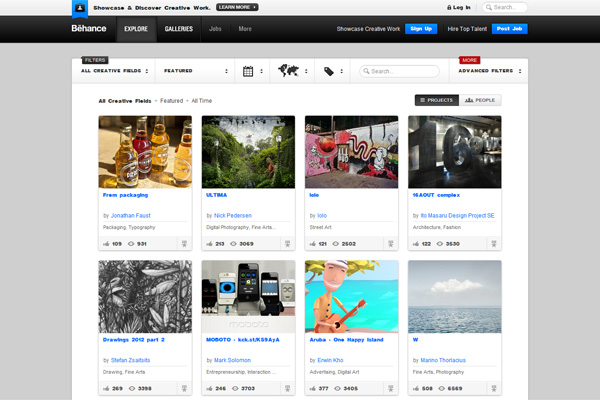This screenshot has width=600, height=400.
Task: Click the thumbs-up icon on lolo card
Action: pyautogui.click(x=313, y=243)
